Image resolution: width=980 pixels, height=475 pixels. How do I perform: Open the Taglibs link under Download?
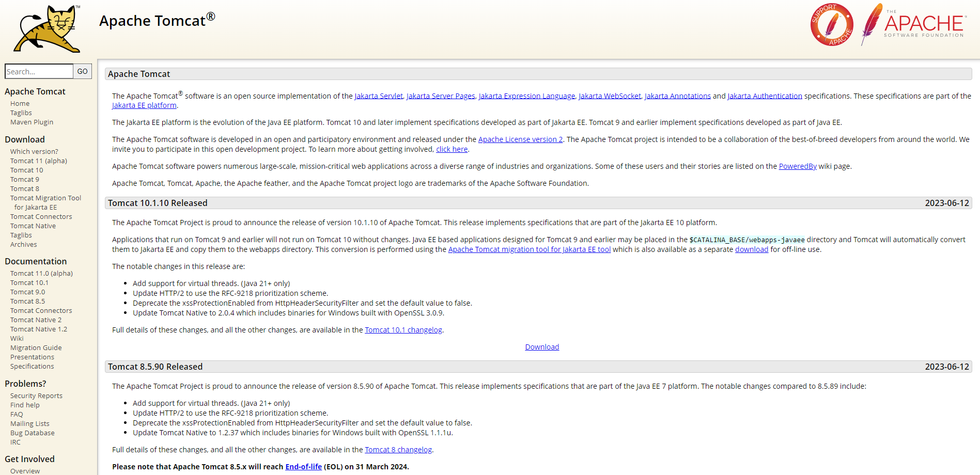[21, 235]
